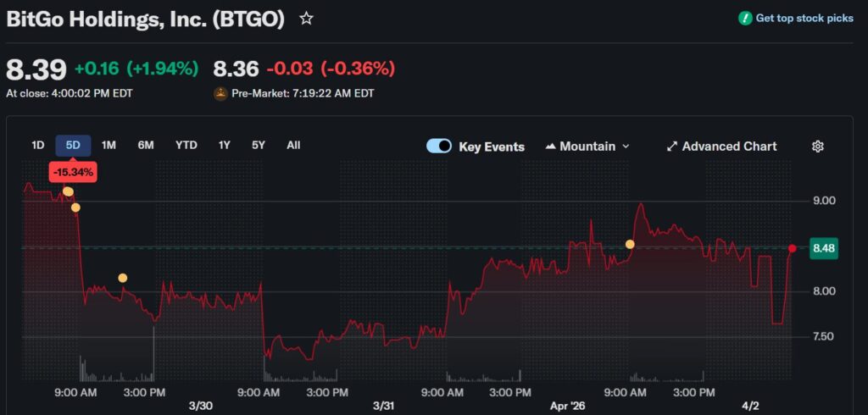The image size is (868, 415).
Task: Expand the Mountain chart type dropdown
Action: click(587, 147)
